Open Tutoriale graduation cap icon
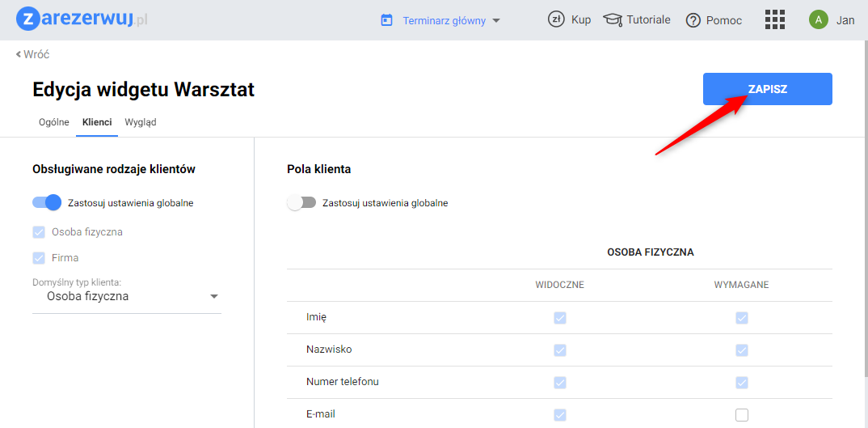 tap(613, 20)
